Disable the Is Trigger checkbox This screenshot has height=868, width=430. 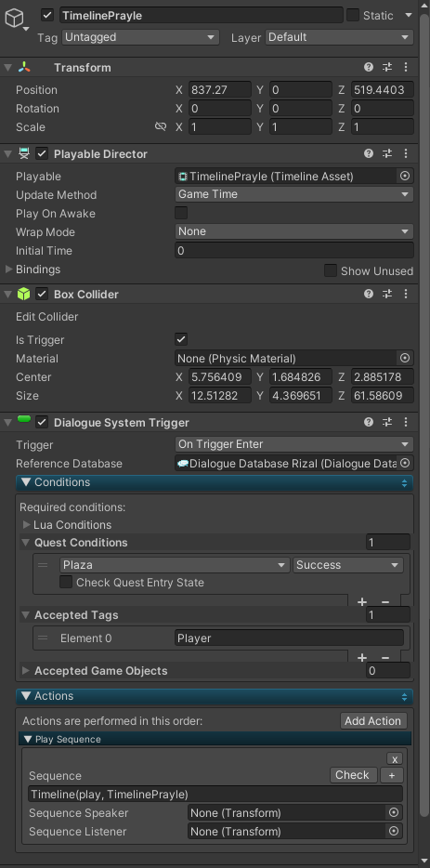tap(181, 339)
